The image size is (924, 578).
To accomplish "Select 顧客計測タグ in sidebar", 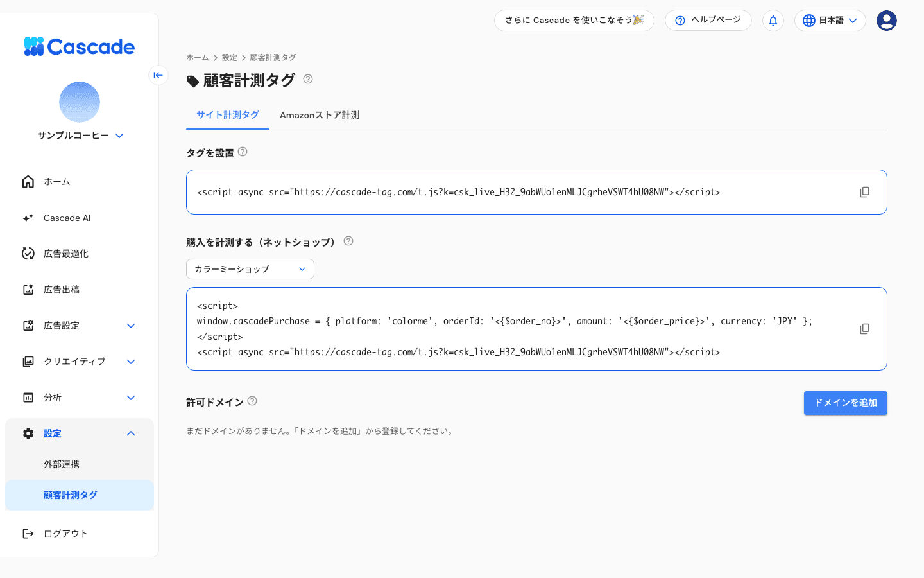I will 80,495.
